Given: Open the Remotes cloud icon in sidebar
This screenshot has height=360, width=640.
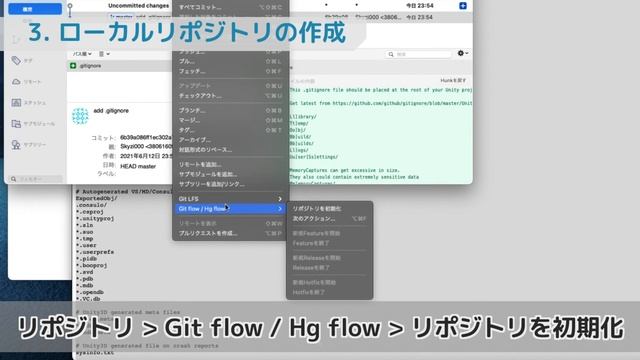Looking at the screenshot, I should point(16,82).
